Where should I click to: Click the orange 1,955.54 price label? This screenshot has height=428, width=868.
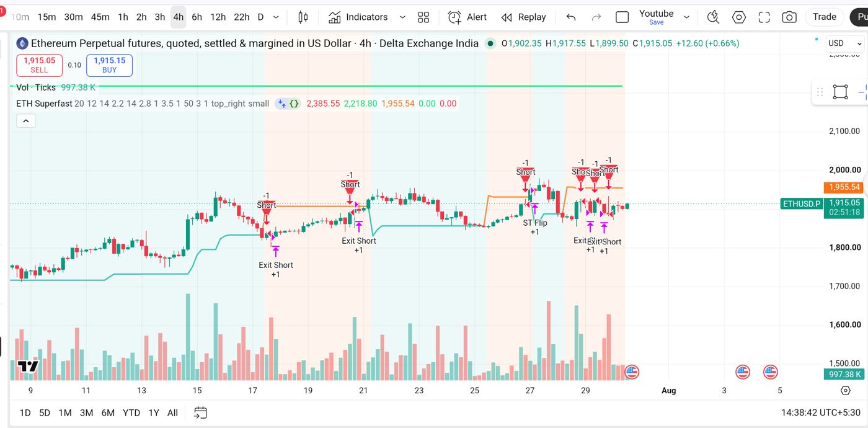[x=843, y=187]
